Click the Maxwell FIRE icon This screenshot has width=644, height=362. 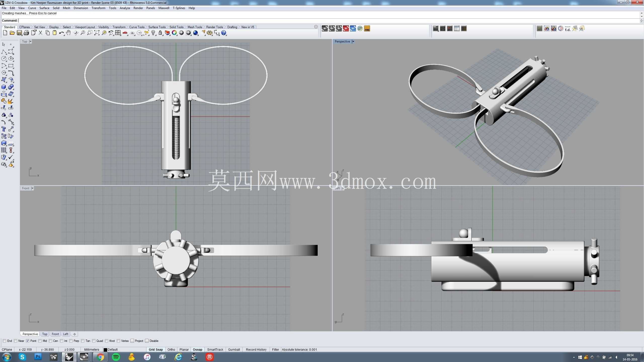367,29
